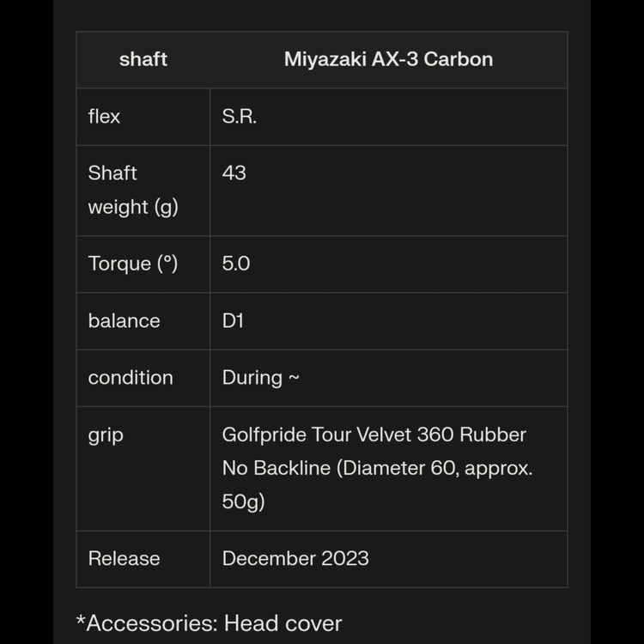Click the 'Release' row label

(x=124, y=558)
